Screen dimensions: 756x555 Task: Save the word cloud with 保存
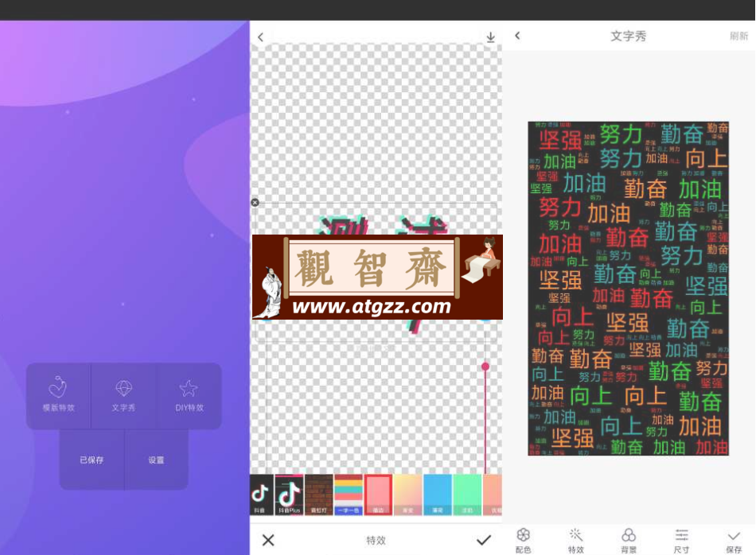[734, 541]
